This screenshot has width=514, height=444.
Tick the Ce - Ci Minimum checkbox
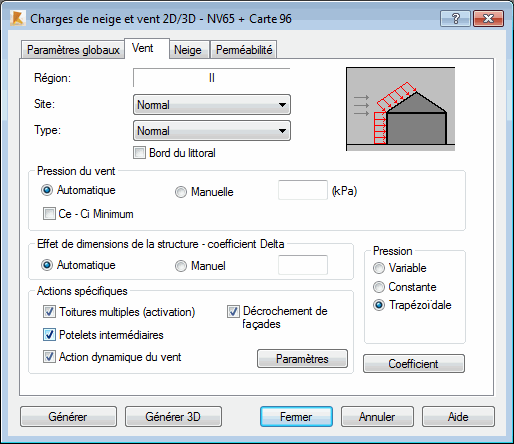tap(49, 214)
